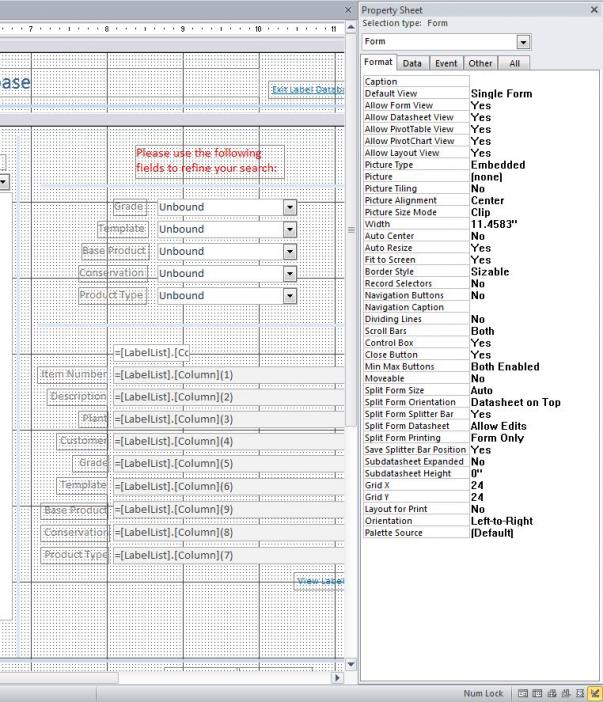This screenshot has height=702, width=603.
Task: Click the Allow Form View value
Action: 481,106
